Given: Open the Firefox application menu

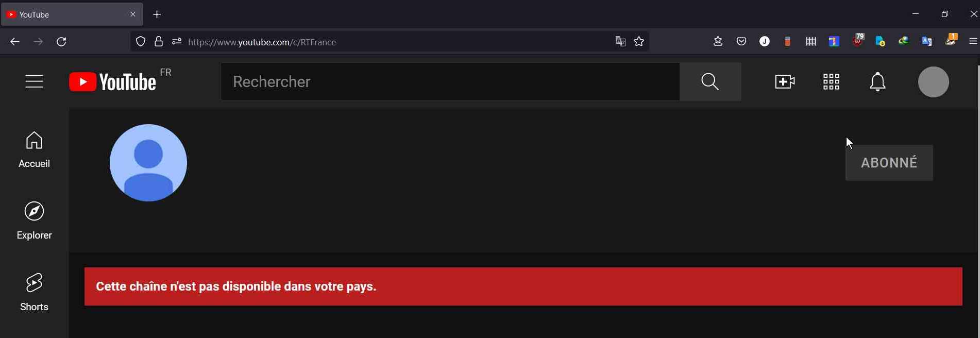Looking at the screenshot, I should (973, 42).
